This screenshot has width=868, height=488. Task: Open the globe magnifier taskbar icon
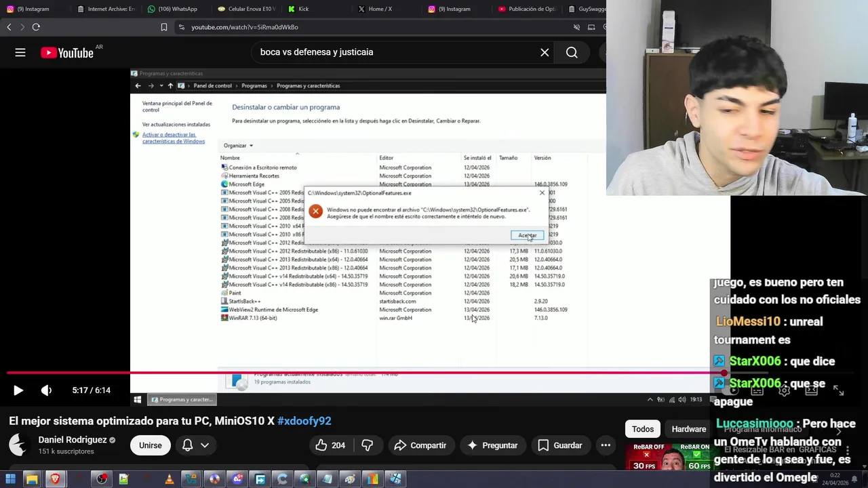[304, 479]
